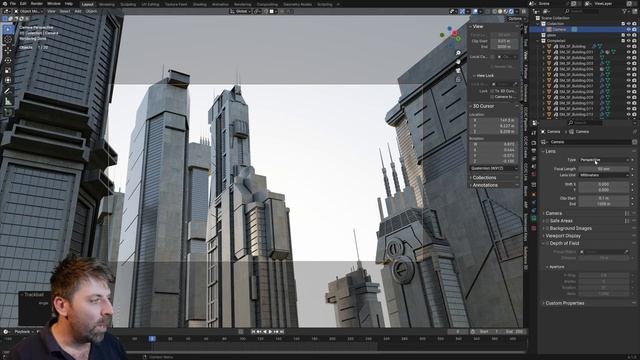
Task: Open the Output properties tab
Action: pyautogui.click(x=533, y=151)
